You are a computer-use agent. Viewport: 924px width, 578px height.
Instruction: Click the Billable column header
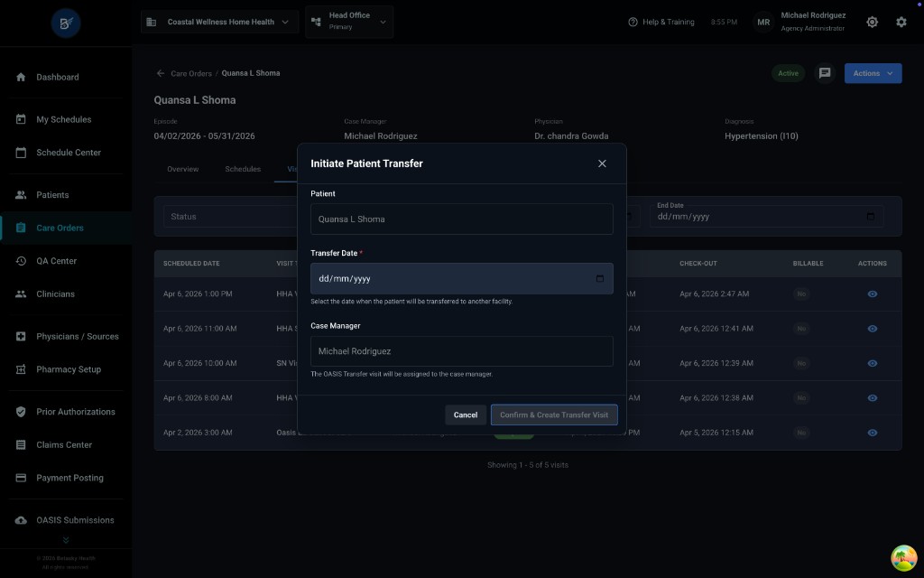pos(808,264)
